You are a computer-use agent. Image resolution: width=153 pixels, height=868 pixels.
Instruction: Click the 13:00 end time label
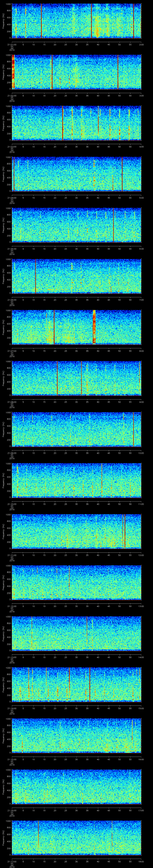point(141,606)
